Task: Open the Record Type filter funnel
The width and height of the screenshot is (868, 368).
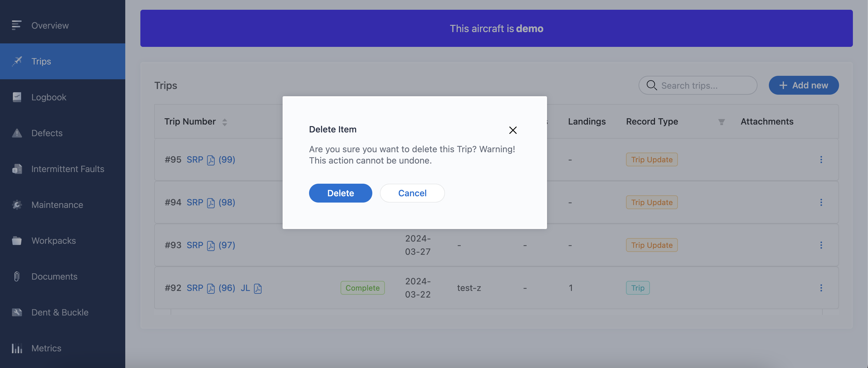Action: coord(721,122)
